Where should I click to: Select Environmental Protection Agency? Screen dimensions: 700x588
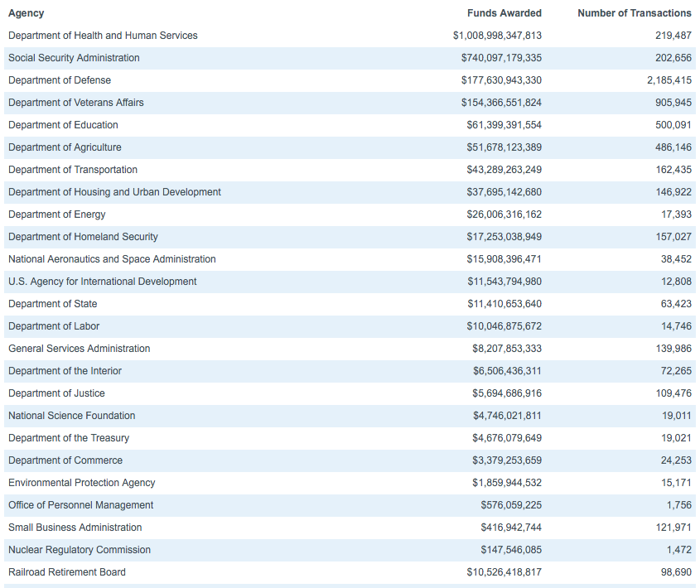82,482
